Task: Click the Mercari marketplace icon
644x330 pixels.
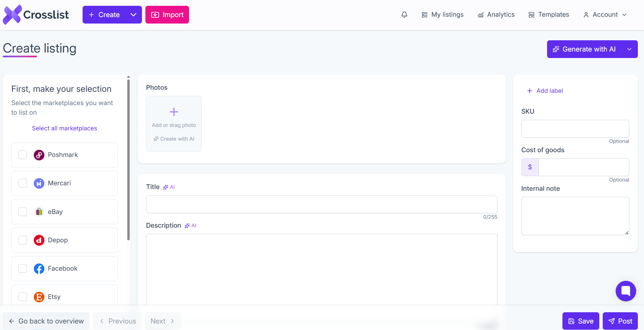Action: (x=39, y=183)
